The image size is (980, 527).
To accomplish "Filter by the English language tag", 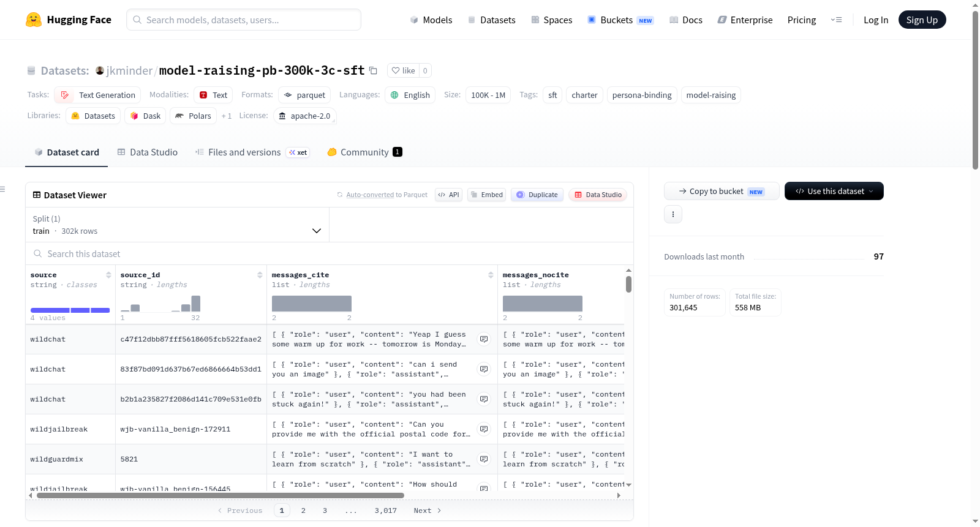I will point(410,95).
